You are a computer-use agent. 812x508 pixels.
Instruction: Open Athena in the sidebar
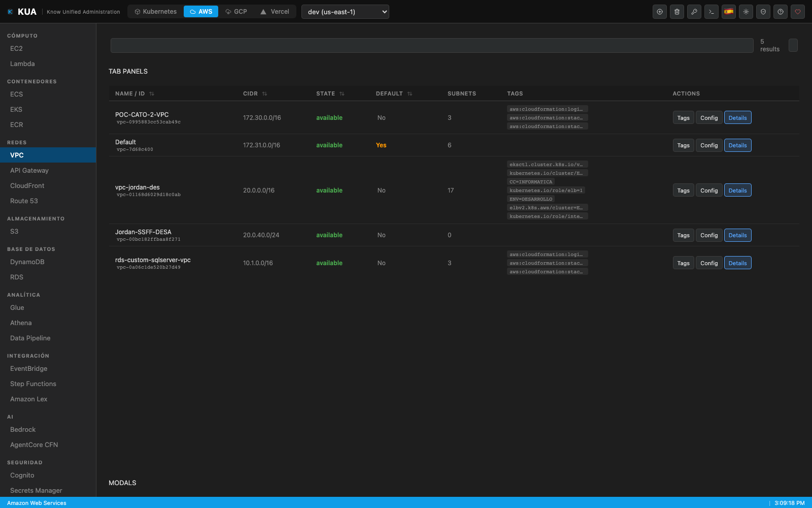[x=48, y=323]
